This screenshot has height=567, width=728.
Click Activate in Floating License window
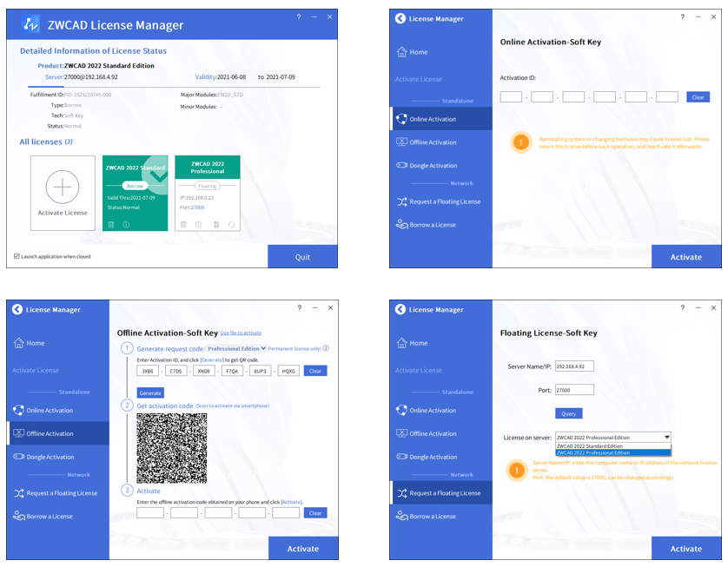pyautogui.click(x=686, y=548)
